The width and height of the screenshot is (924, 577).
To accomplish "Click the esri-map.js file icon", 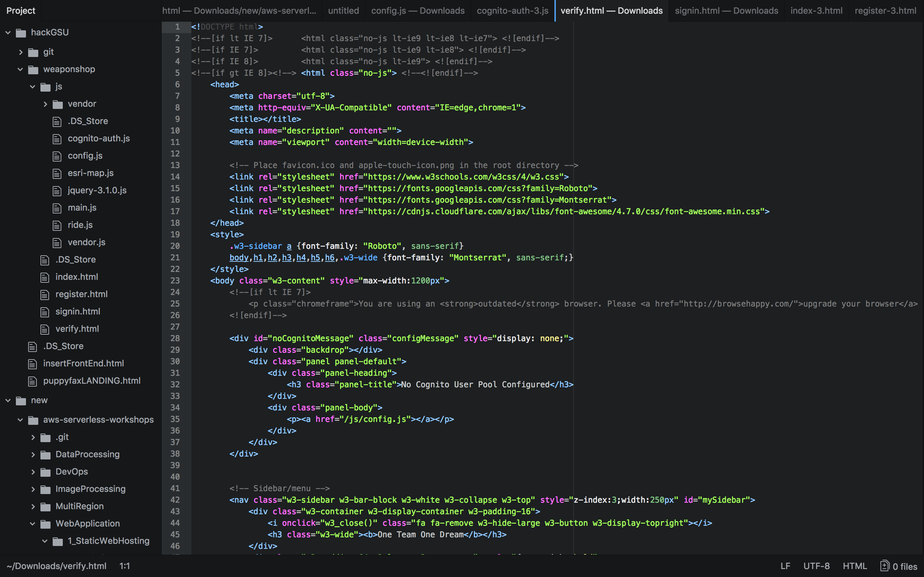I will coord(57,173).
